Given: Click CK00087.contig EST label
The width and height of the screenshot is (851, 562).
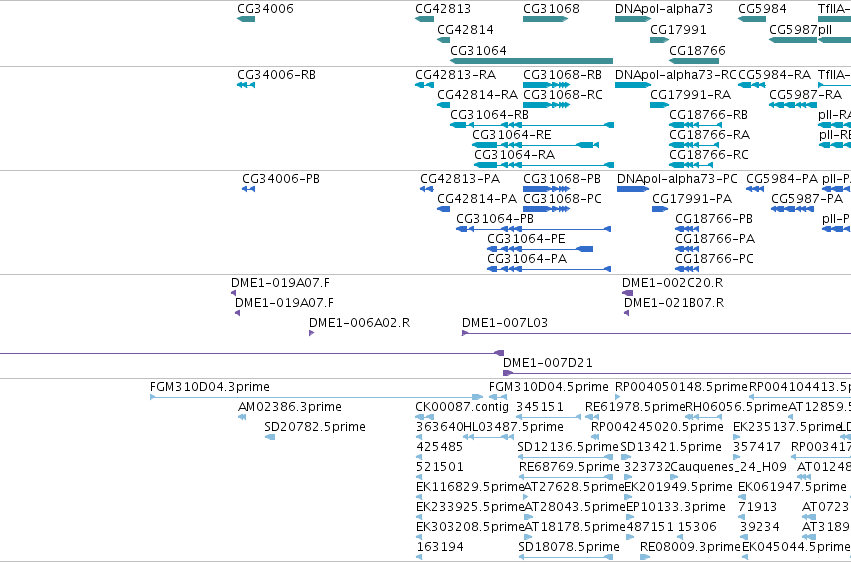Looking at the screenshot, I should (x=462, y=407).
